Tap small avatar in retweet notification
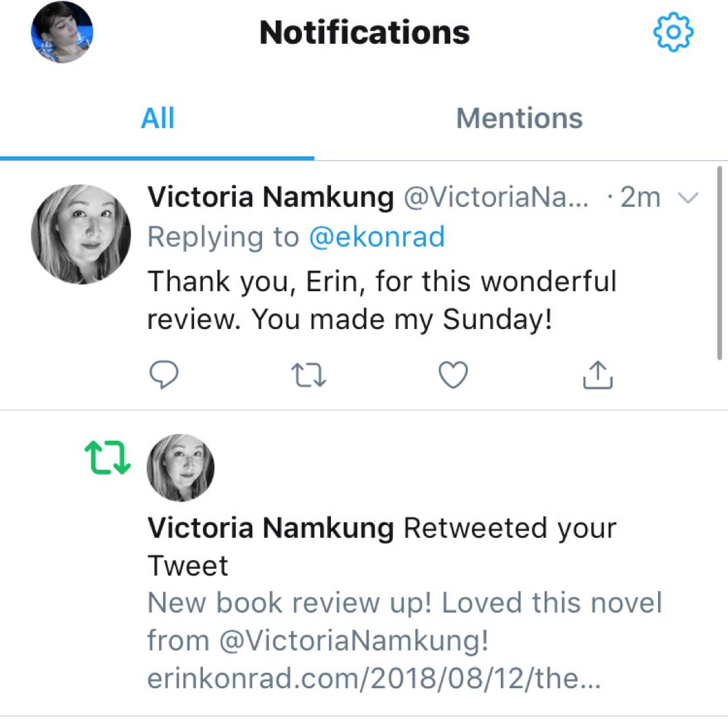Screen dimensions: 728x728 pos(180,467)
